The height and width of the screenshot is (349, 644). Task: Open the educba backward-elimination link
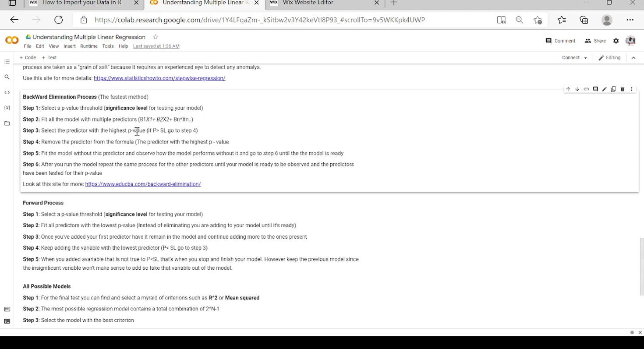(x=143, y=184)
